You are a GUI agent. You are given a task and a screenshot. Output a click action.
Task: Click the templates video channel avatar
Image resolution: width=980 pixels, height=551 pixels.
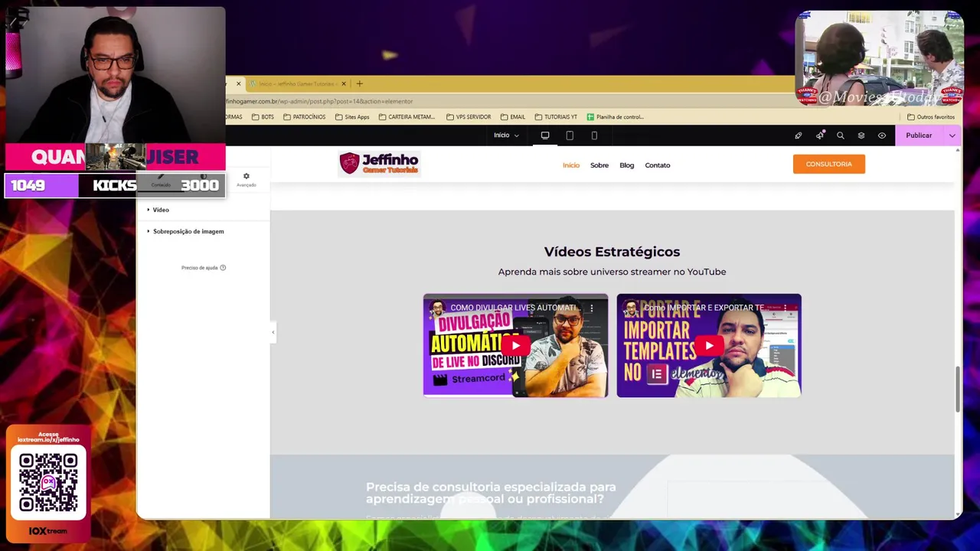coord(631,308)
